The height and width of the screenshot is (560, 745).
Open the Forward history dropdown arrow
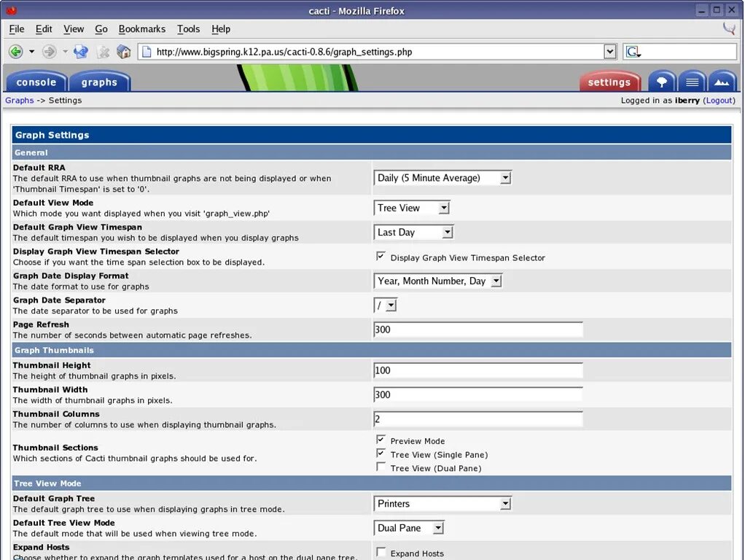pyautogui.click(x=65, y=51)
